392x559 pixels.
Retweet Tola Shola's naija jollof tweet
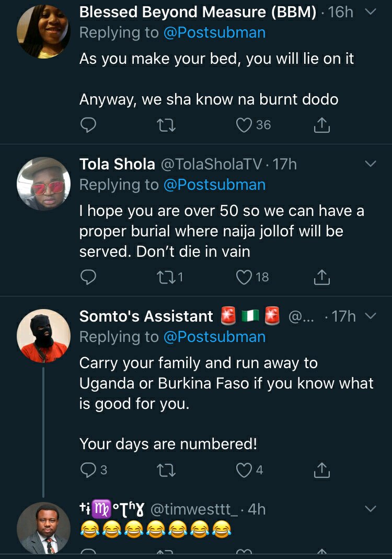(166, 277)
